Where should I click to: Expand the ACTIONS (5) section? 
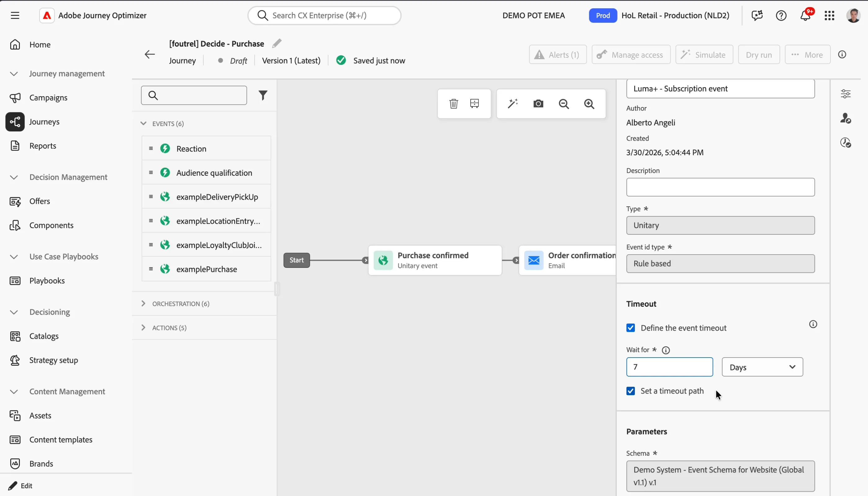(x=143, y=328)
